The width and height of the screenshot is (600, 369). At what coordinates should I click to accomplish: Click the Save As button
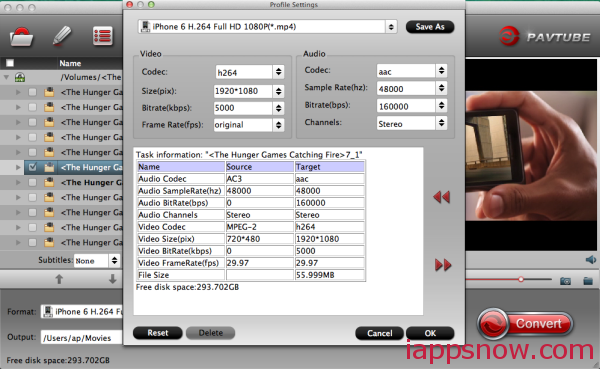pyautogui.click(x=430, y=27)
